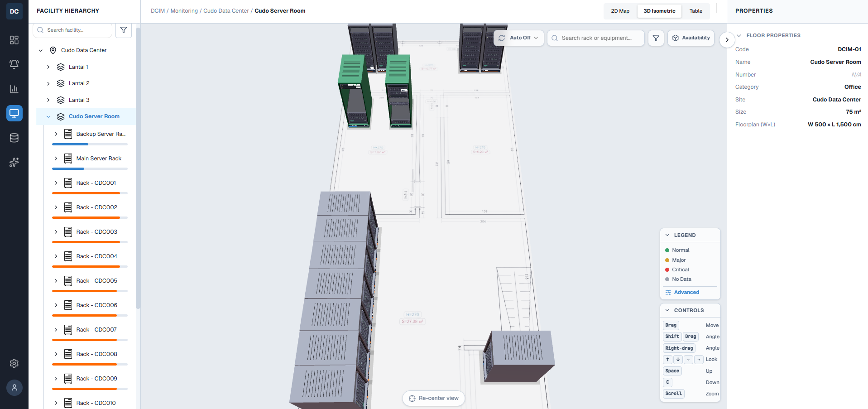
Task: Open the user profile avatar
Action: tap(14, 388)
